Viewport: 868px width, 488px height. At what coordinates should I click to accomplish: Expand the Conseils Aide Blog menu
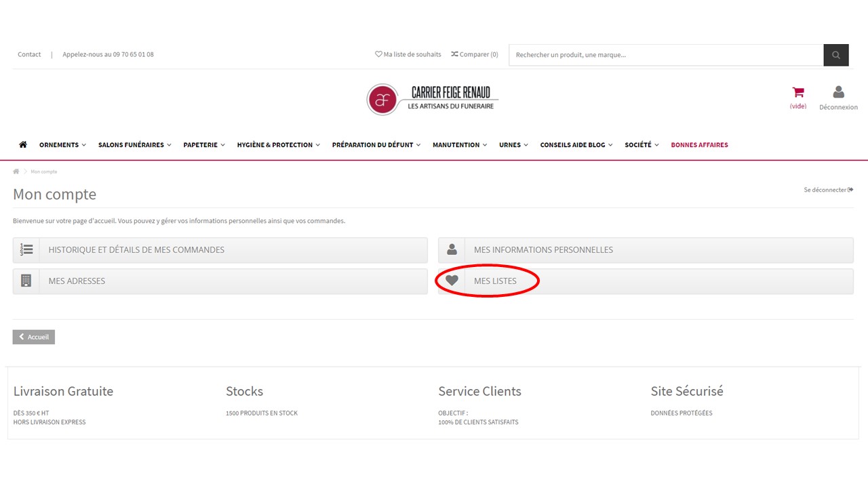coord(576,144)
